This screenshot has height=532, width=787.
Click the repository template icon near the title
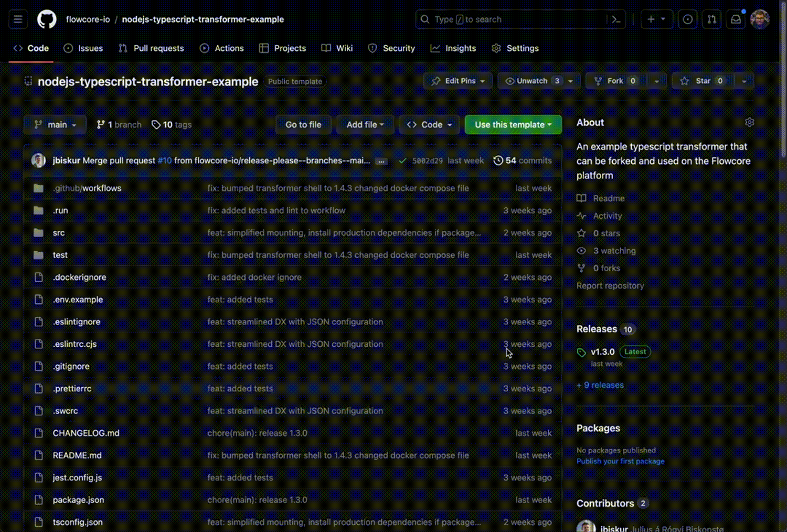click(28, 81)
